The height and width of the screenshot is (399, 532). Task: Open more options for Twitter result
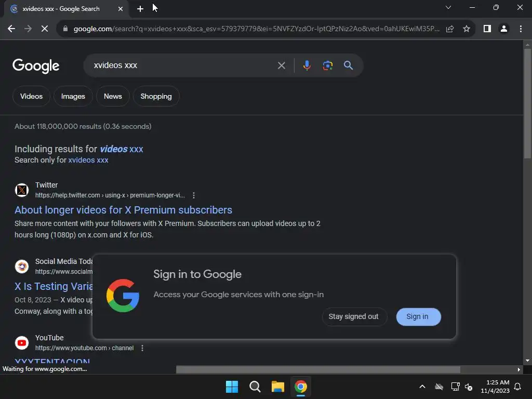point(193,195)
